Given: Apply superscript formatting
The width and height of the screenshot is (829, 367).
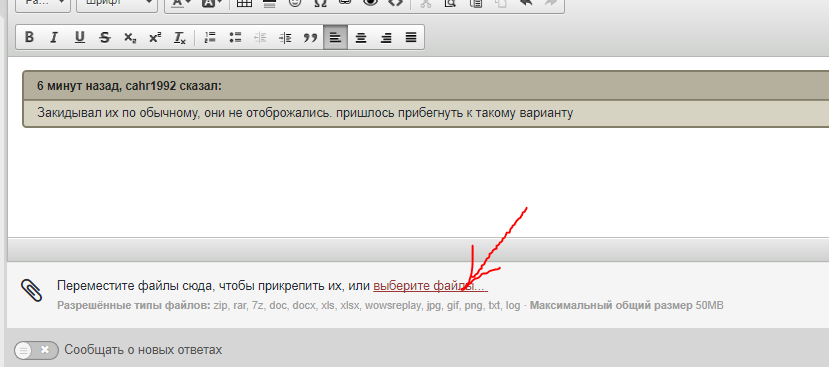Looking at the screenshot, I should point(155,38).
